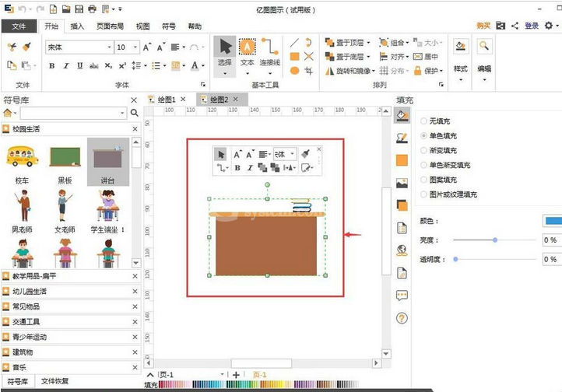Screen dimensions: 562x392
Task: Select the arc drawing tool
Action: point(308,43)
